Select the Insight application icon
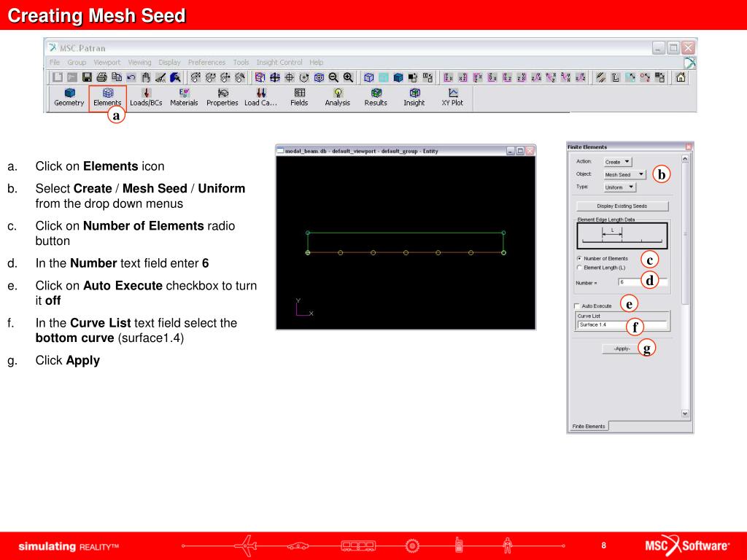The height and width of the screenshot is (560, 747). pyautogui.click(x=414, y=97)
